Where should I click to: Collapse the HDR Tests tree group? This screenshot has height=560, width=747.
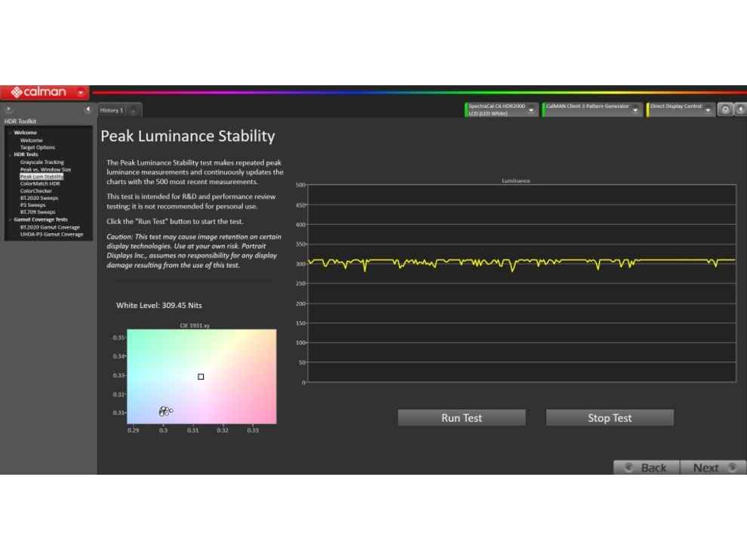10,155
